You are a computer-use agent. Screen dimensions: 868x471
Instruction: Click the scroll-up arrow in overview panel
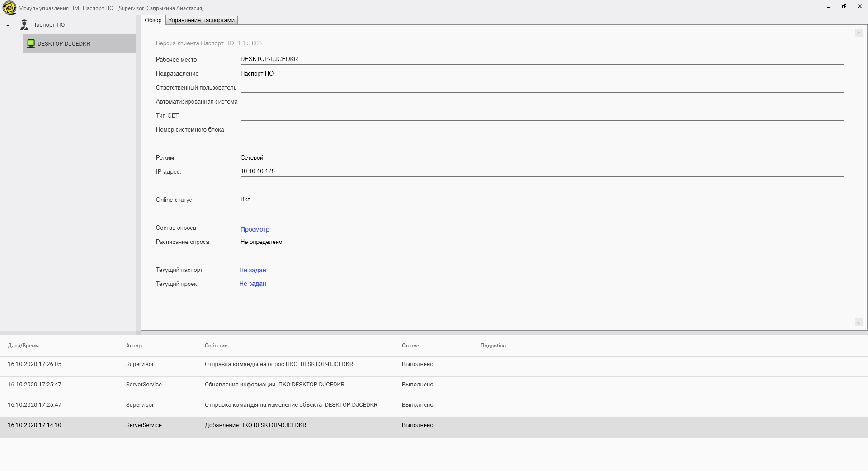click(x=859, y=33)
